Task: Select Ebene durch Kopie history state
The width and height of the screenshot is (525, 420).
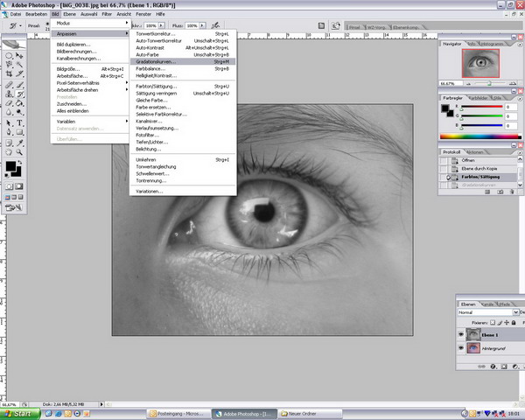Action: pos(479,169)
